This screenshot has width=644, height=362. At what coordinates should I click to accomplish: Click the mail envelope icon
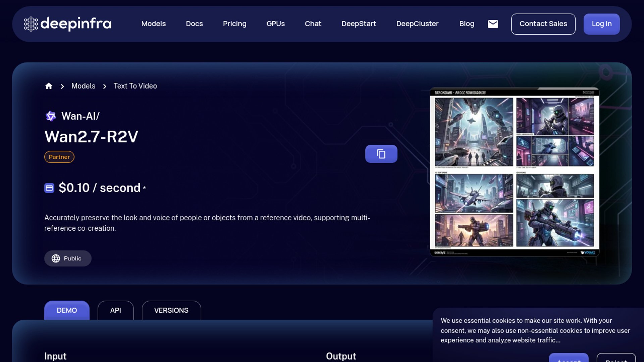493,24
